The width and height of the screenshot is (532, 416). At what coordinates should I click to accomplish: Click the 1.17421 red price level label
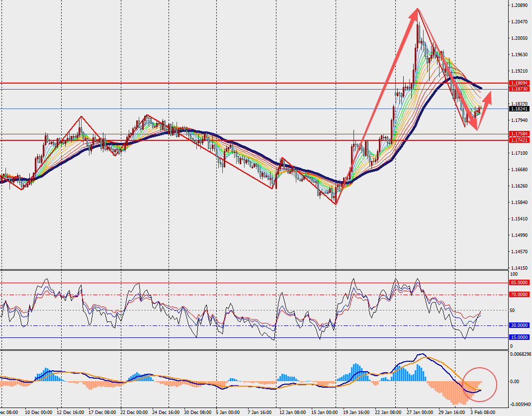pos(519,140)
